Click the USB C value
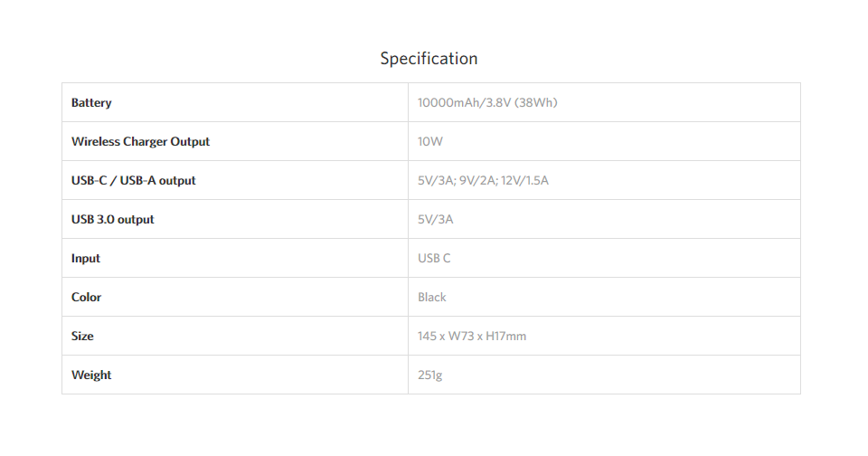The height and width of the screenshot is (456, 868). pyautogui.click(x=434, y=258)
